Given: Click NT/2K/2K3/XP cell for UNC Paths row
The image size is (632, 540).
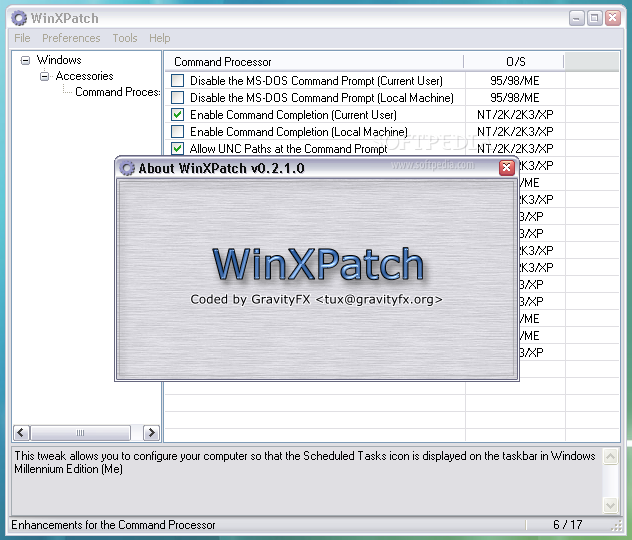Looking at the screenshot, I should (515, 149).
